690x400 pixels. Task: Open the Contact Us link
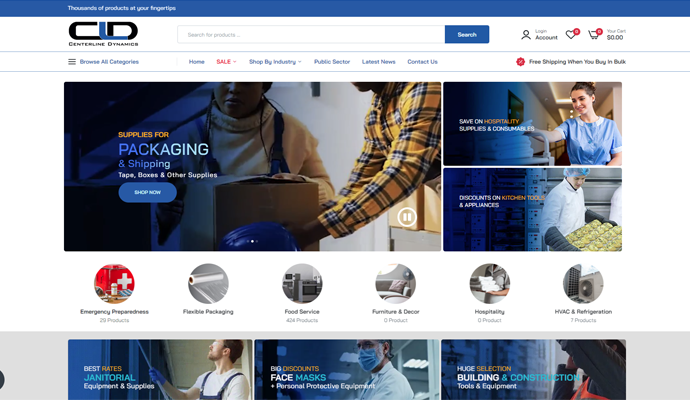pos(422,62)
